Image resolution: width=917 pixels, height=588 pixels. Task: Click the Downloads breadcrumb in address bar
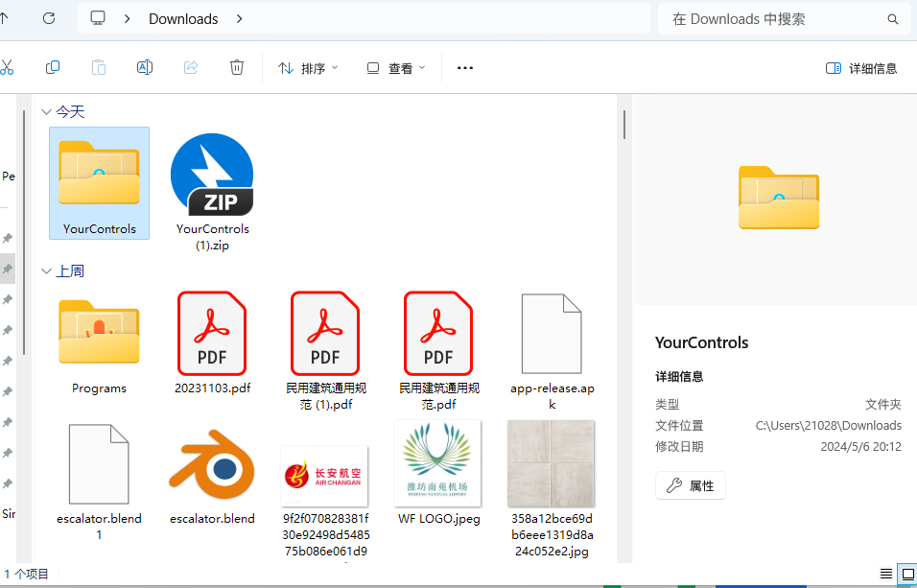coord(183,18)
